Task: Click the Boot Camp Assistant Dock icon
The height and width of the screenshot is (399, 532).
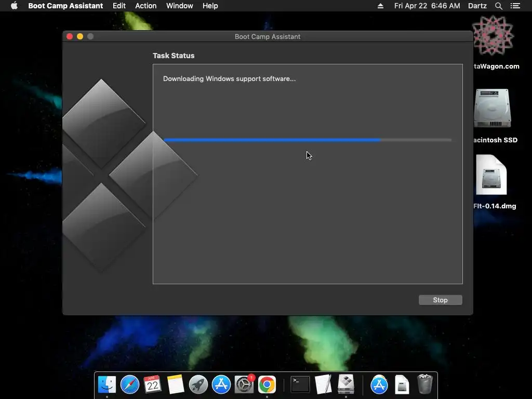Action: pos(345,384)
